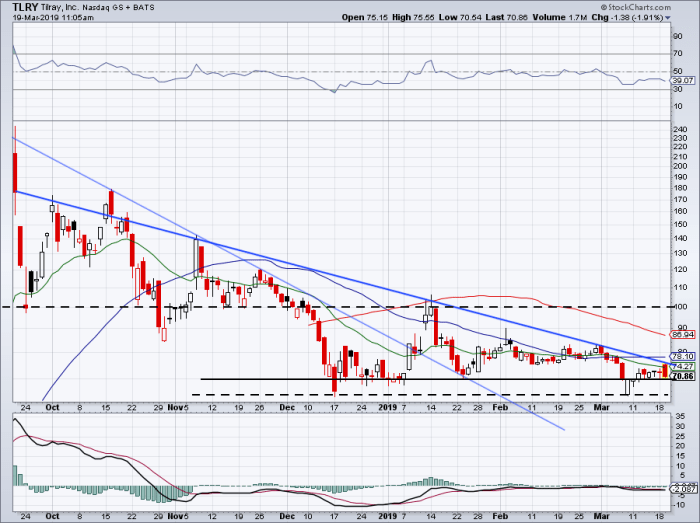Select the Feb label on the date axis
The width and height of the screenshot is (700, 523).
[x=503, y=408]
